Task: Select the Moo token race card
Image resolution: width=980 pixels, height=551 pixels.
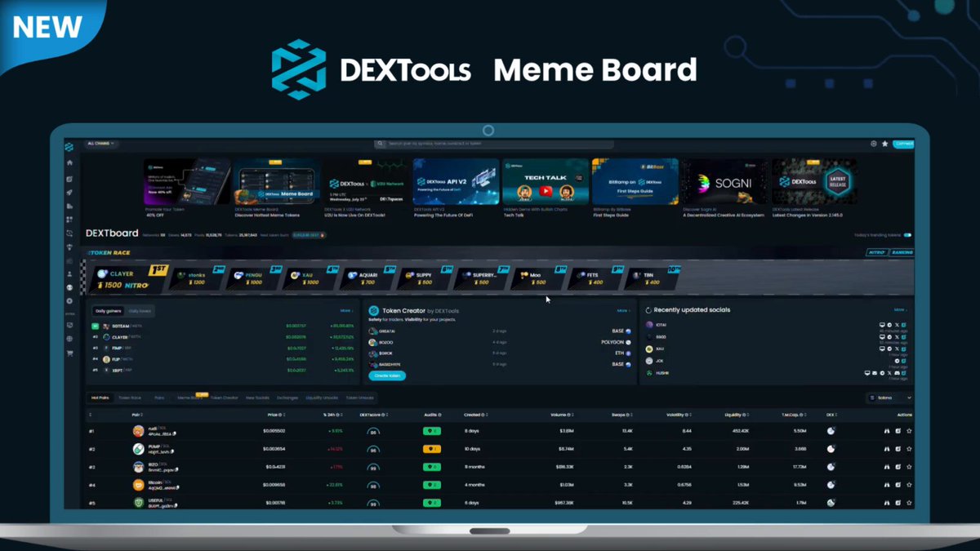Action: coord(537,279)
